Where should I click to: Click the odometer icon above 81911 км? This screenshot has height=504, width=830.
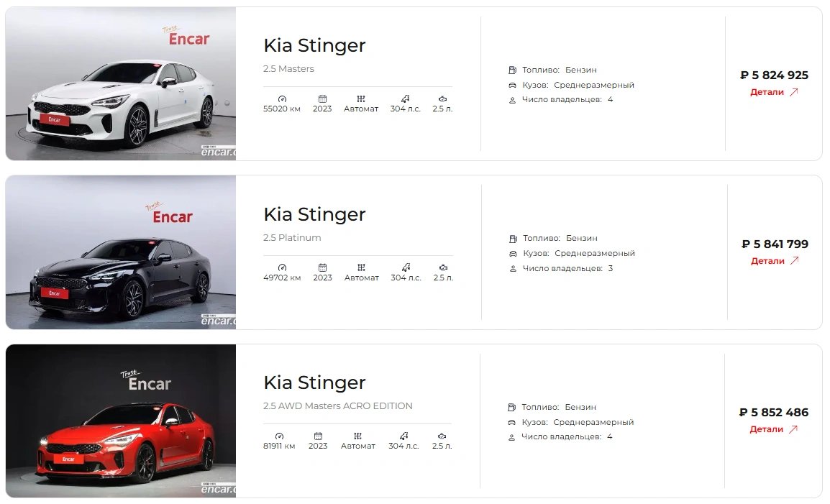point(280,436)
